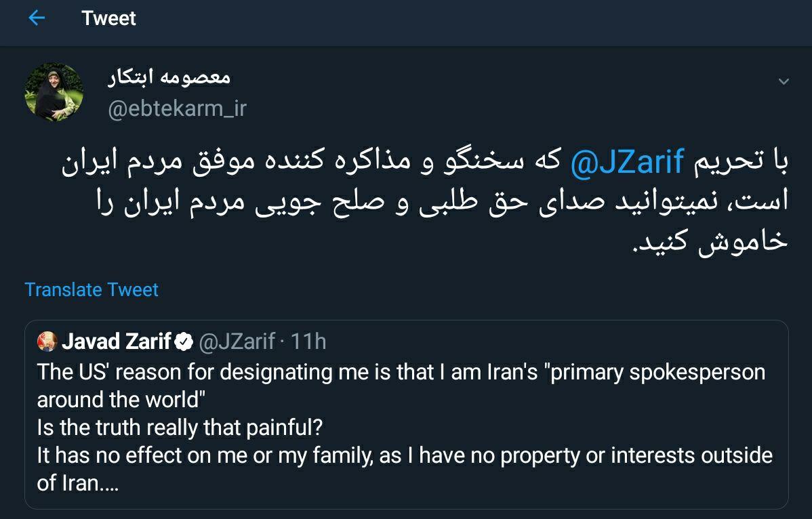Select the gray @JZarif handle in the quote
This screenshot has width=812, height=519.
pos(237,342)
